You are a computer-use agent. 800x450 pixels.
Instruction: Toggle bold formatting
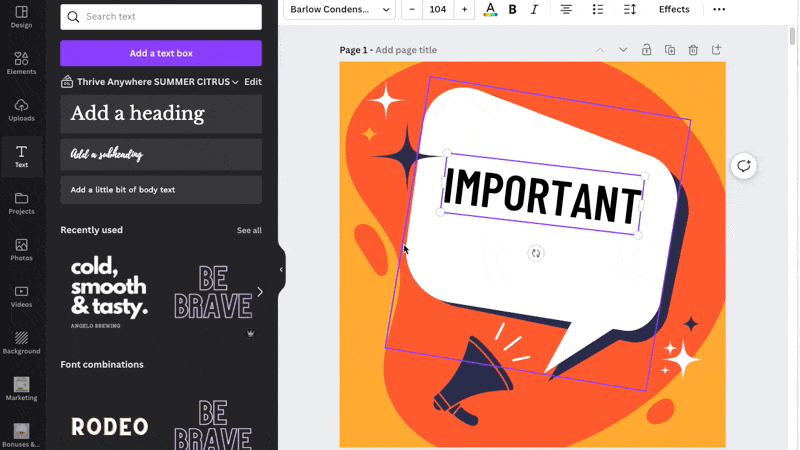pyautogui.click(x=513, y=9)
